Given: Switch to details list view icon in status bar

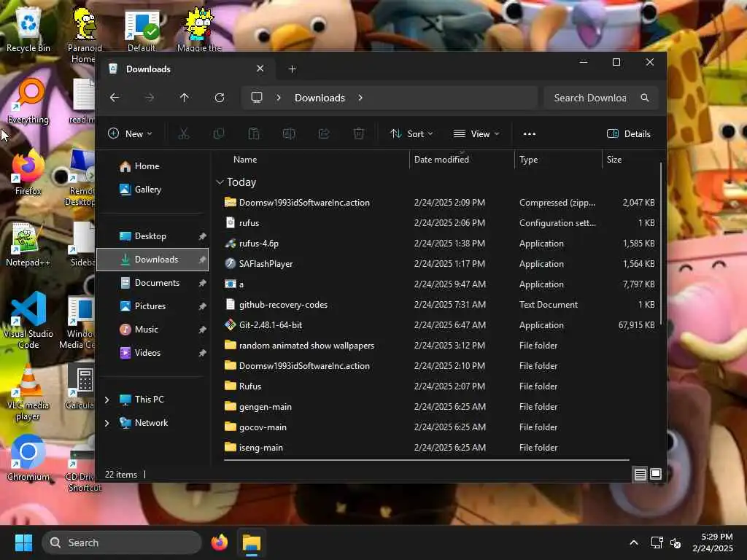Looking at the screenshot, I should click(640, 474).
